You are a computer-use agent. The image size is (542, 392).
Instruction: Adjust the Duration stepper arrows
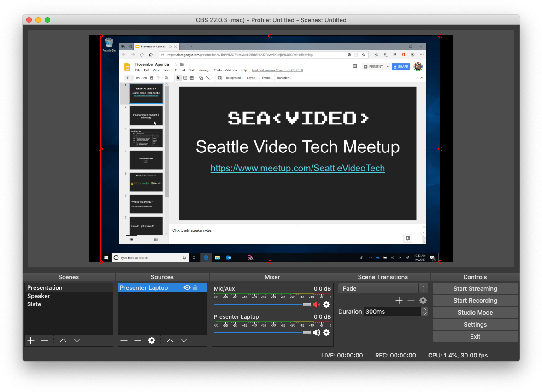point(424,311)
